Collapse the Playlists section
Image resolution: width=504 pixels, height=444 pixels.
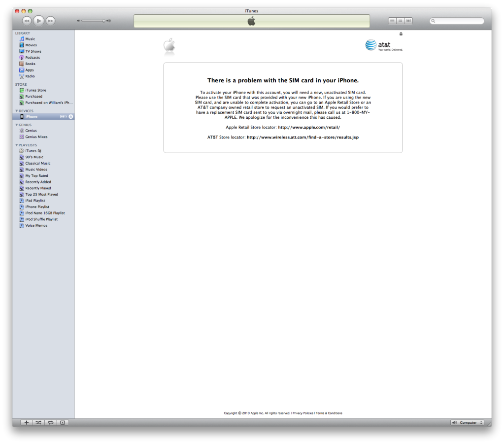[17, 145]
